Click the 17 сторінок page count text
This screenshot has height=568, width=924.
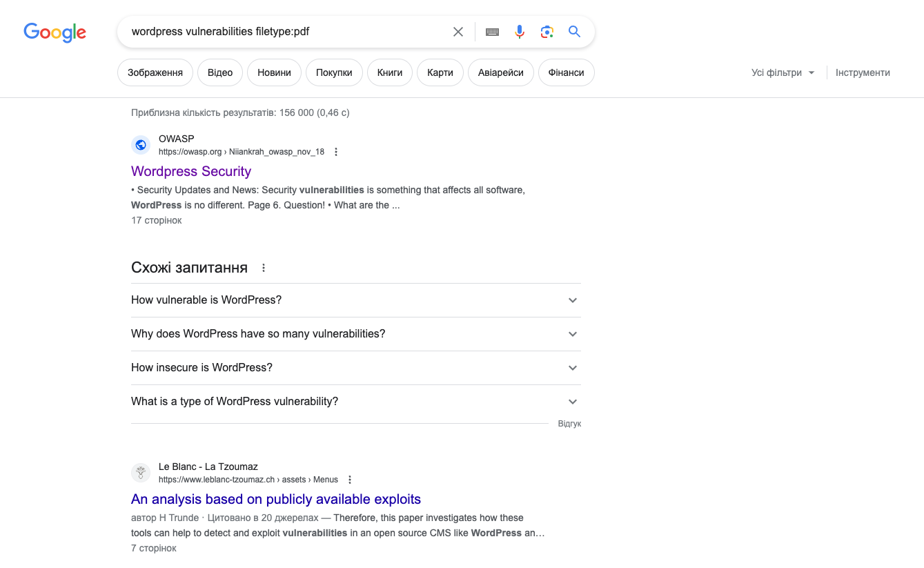pyautogui.click(x=157, y=220)
